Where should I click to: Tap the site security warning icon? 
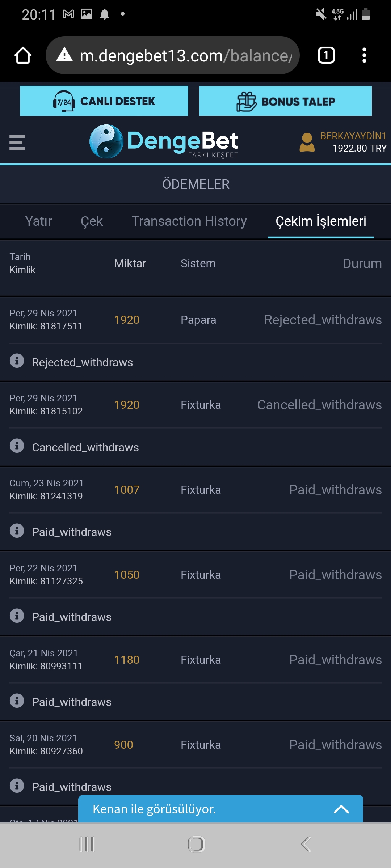point(65,55)
